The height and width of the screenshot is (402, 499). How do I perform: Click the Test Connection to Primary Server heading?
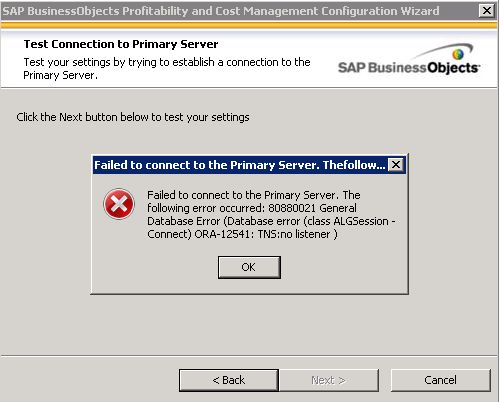coord(121,44)
